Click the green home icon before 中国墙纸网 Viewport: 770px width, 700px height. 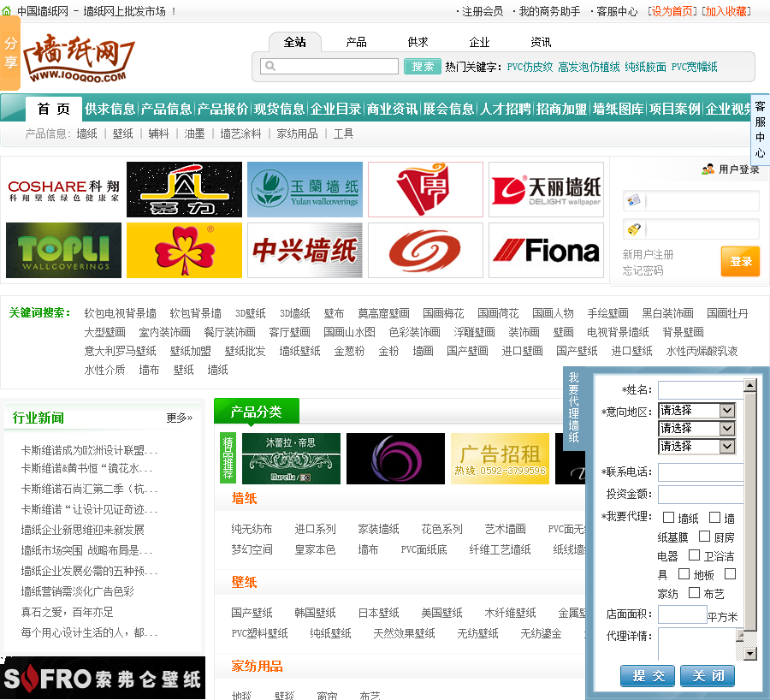coord(6,11)
